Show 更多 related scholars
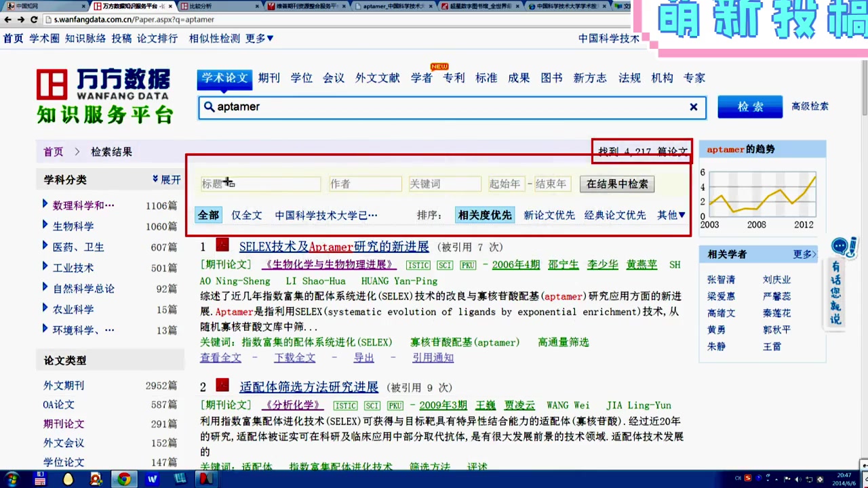 805,254
